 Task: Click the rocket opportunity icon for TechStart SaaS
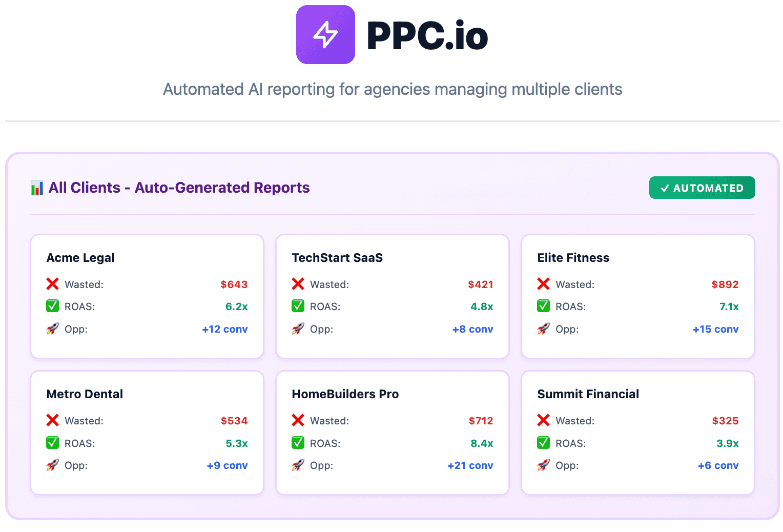point(298,329)
